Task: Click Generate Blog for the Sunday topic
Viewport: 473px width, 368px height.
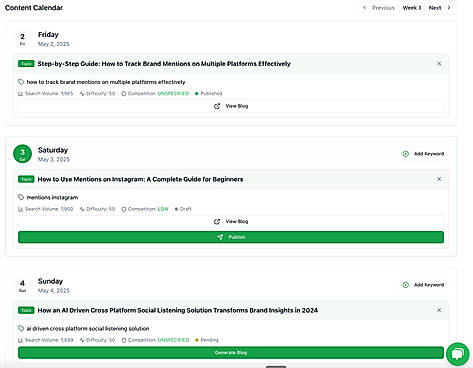Action: (231, 352)
